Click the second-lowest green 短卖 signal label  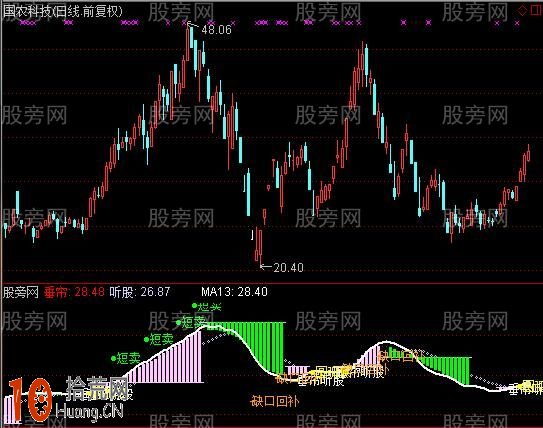(x=159, y=339)
